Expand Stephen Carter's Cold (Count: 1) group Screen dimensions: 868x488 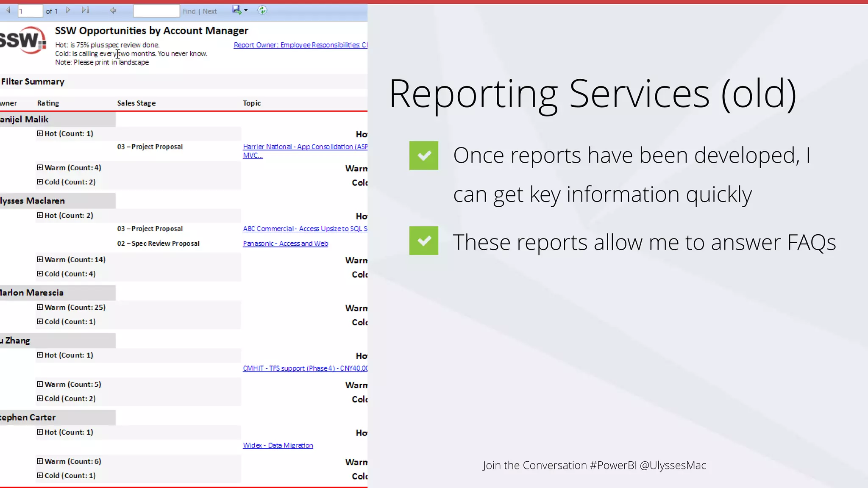(40, 475)
